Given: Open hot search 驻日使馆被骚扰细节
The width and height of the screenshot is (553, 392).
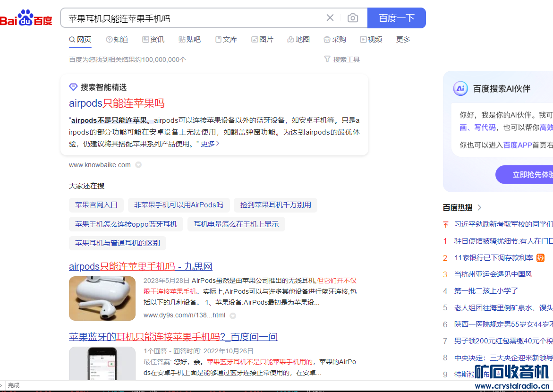Looking at the screenshot, I should click(x=503, y=241).
